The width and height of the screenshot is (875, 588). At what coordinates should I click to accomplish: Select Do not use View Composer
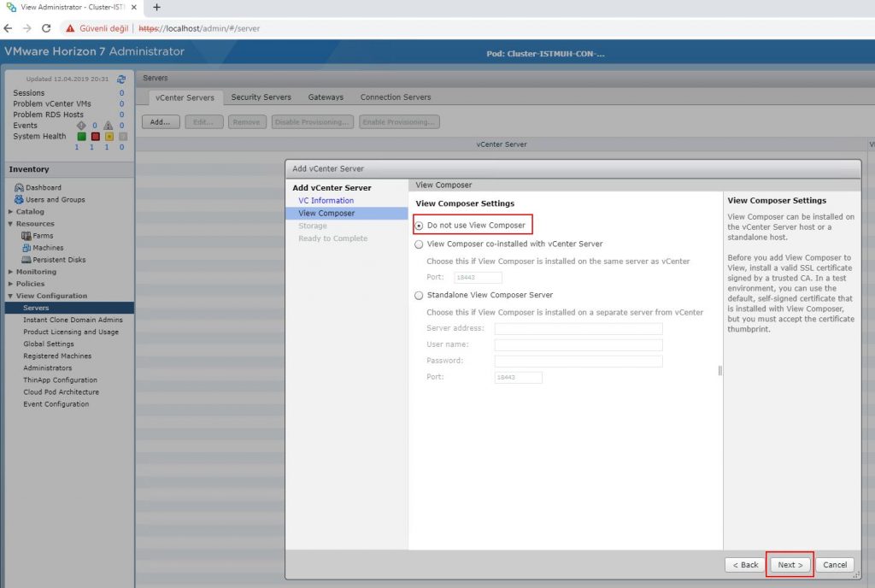419,226
